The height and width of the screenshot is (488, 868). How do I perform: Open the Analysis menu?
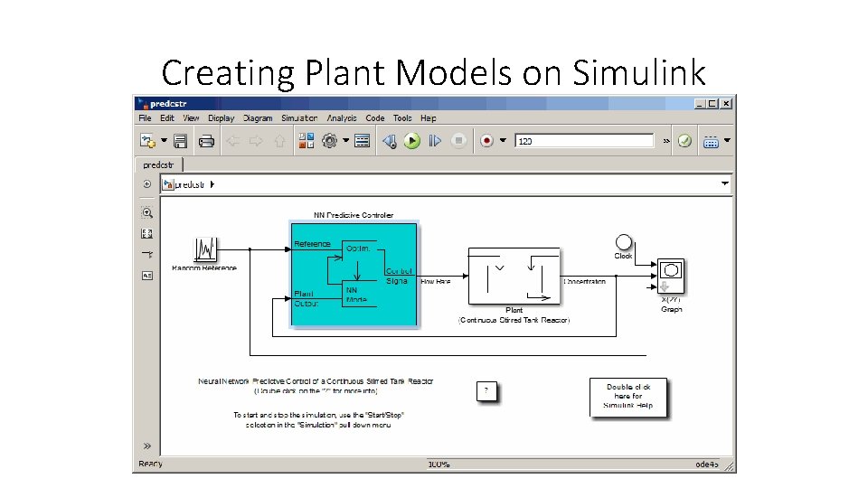coord(342,117)
